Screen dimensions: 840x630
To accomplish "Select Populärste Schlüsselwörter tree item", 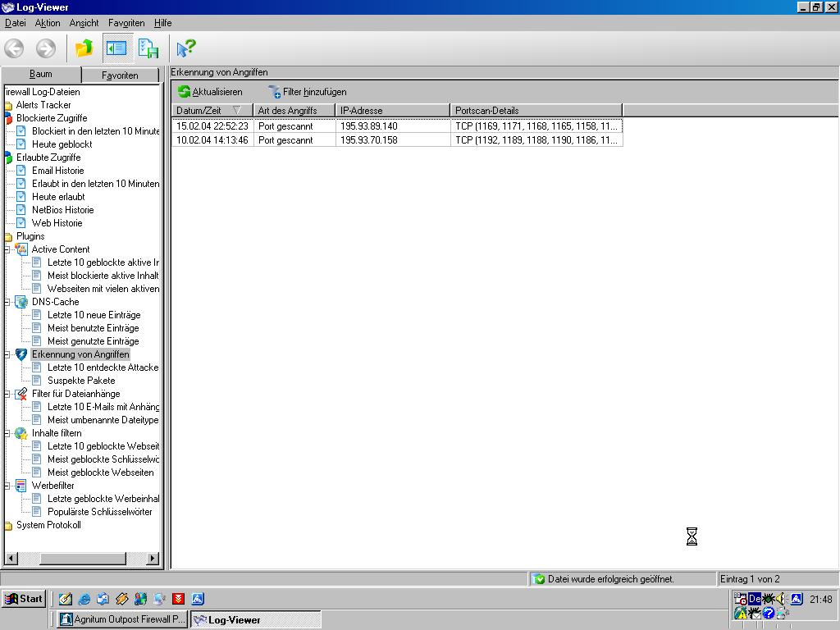I will (x=99, y=512).
